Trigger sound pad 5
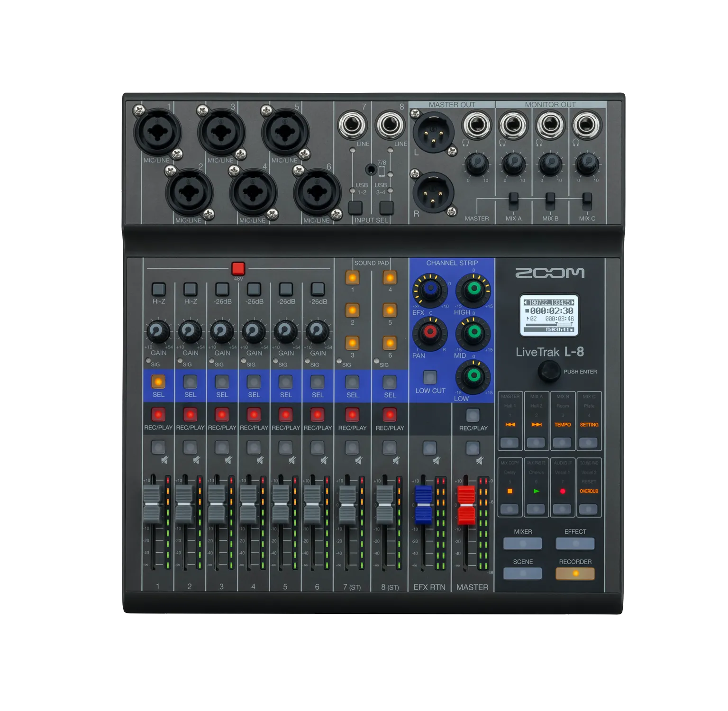This screenshot has height=711, width=728. coord(390,310)
